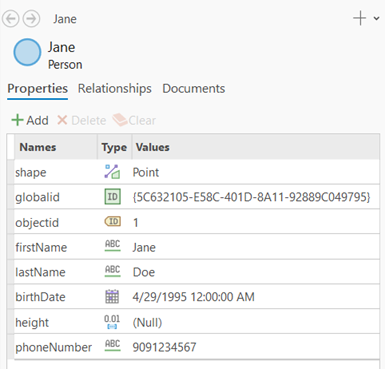Click the Person type label under Jane
This screenshot has height=369, width=385.
click(x=65, y=64)
